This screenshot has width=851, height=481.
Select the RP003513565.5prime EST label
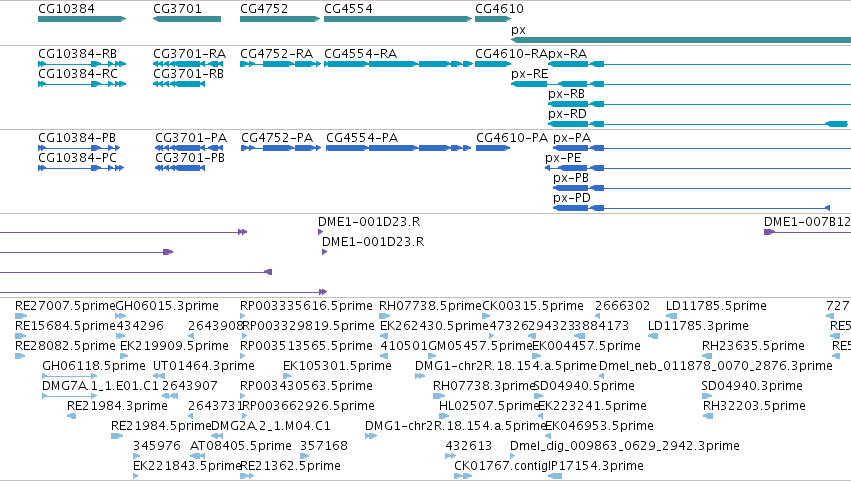click(305, 346)
